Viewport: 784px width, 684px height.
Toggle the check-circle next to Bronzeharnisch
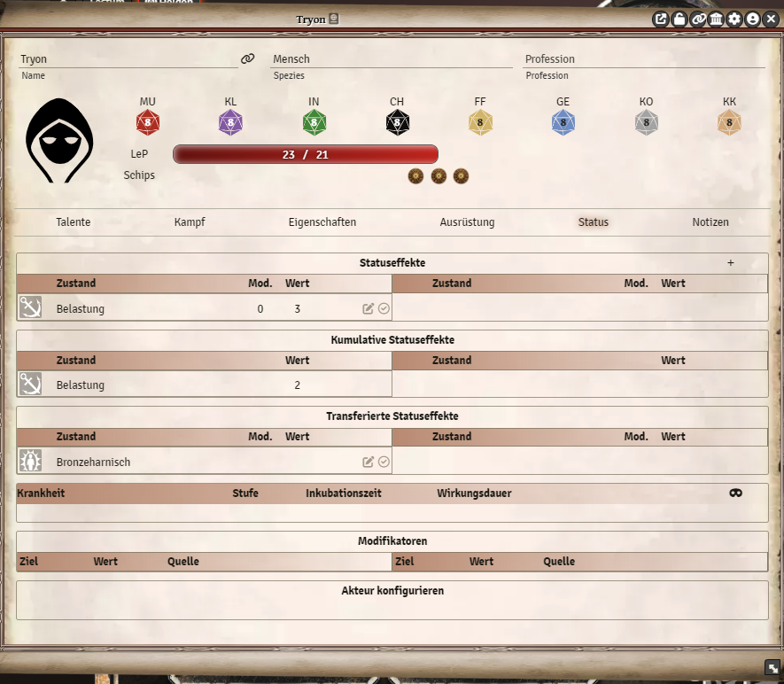point(383,461)
